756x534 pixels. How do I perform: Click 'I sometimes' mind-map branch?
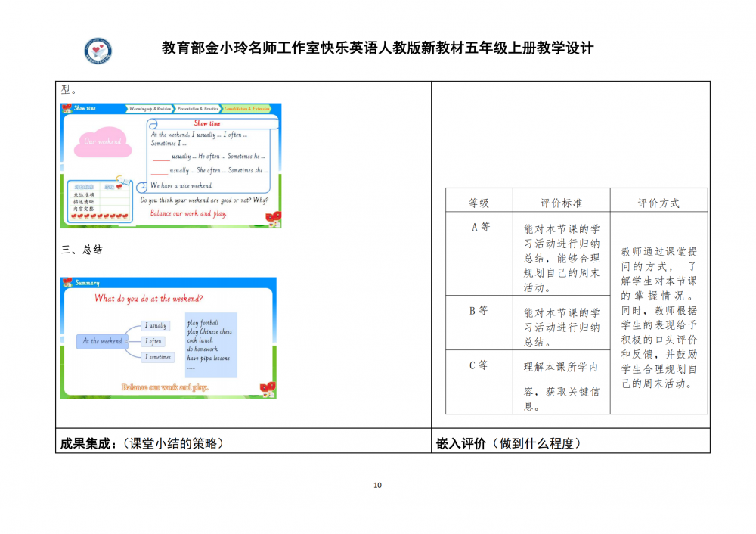tap(158, 357)
